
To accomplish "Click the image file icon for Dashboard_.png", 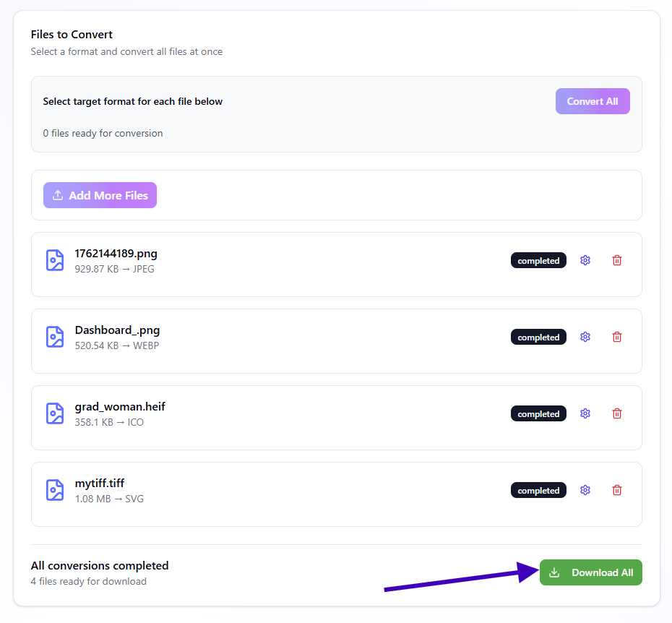I will [55, 337].
